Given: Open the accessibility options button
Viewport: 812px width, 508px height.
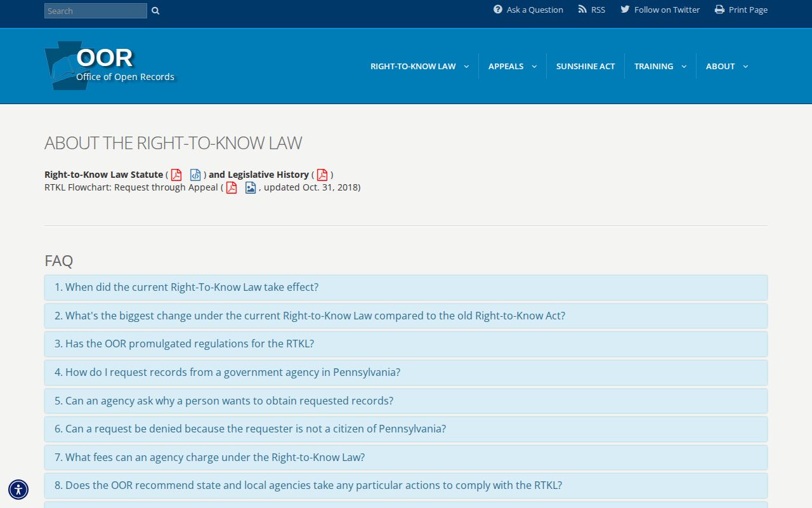Looking at the screenshot, I should [x=18, y=490].
